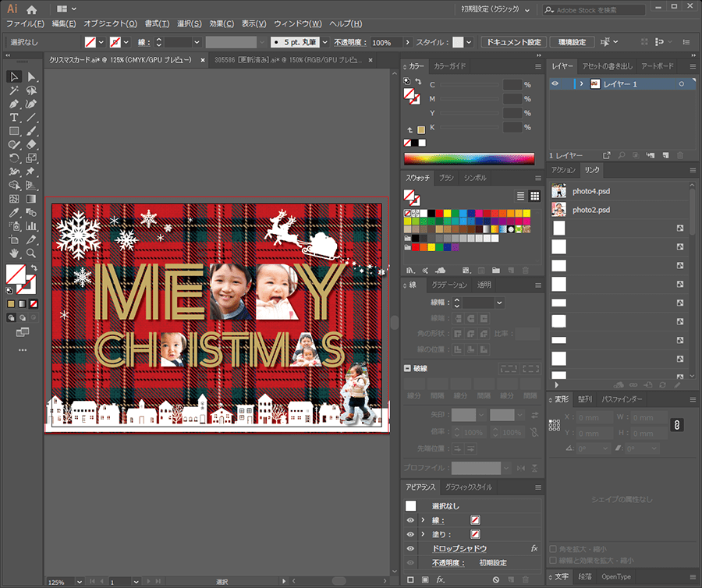Viewport: 702px width, 588px height.
Task: Switch to the アートボード tab
Action: point(657,66)
